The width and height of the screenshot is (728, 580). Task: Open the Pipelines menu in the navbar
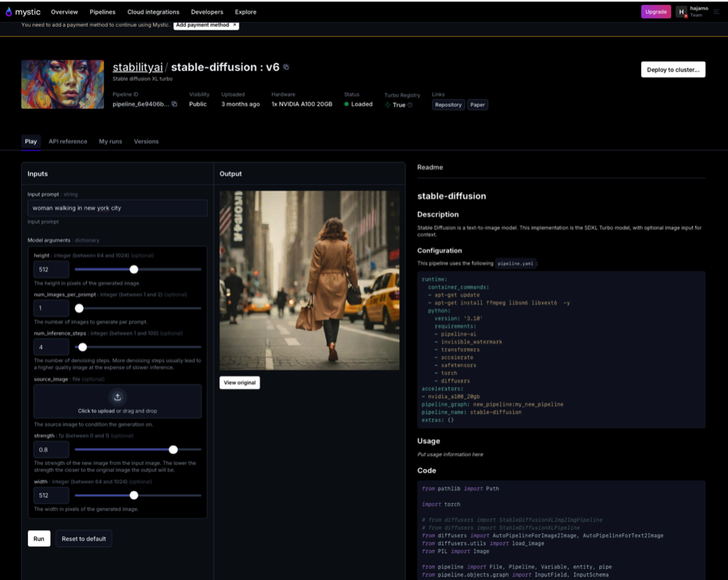pos(103,12)
